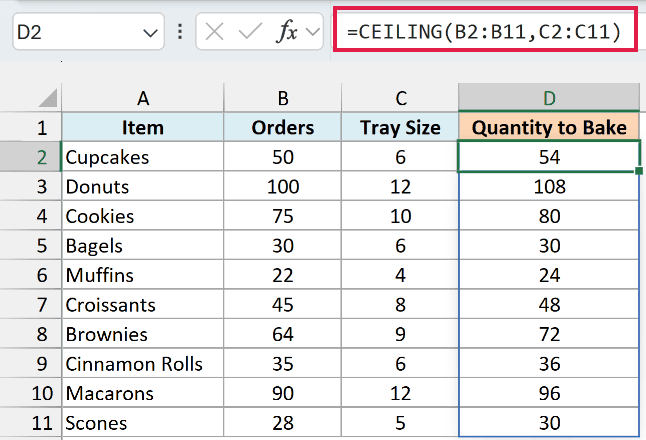This screenshot has width=646, height=440.
Task: Select column B header
Action: [x=283, y=98]
